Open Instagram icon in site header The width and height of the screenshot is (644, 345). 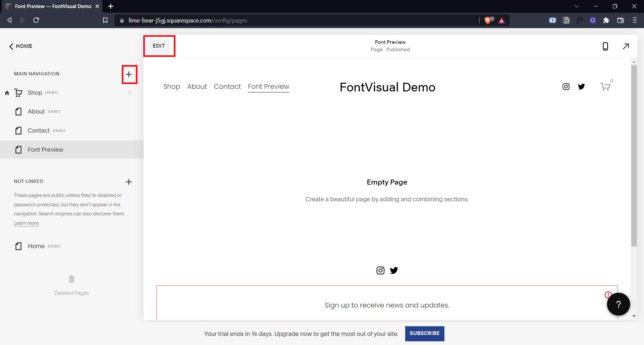click(x=566, y=87)
